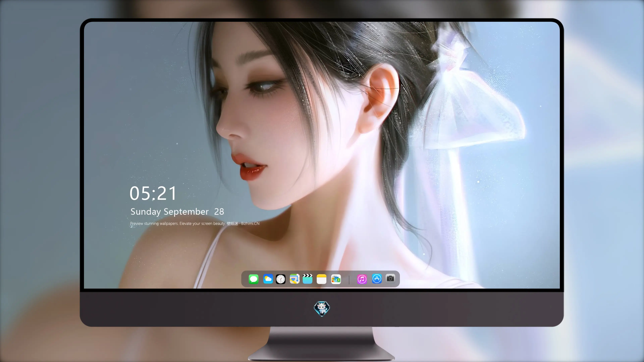
Task: Click the Bizhimi.CN wallpaper preview caption
Action: (195, 223)
